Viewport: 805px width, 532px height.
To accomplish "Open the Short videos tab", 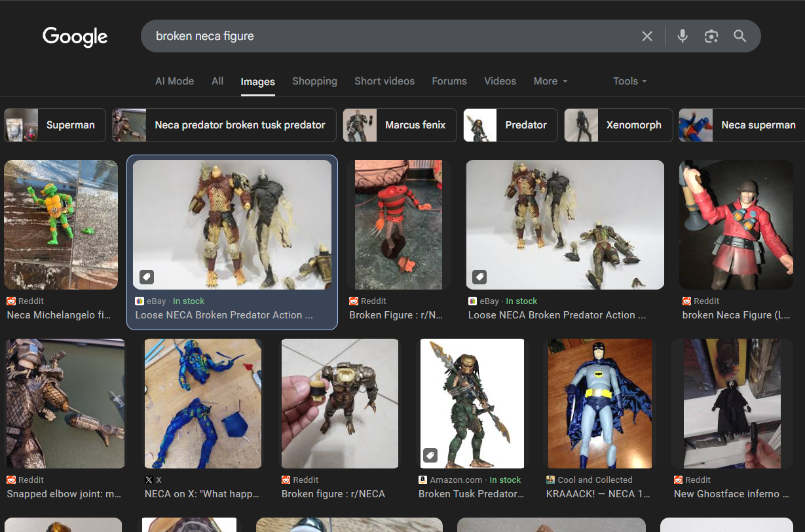I will (384, 81).
